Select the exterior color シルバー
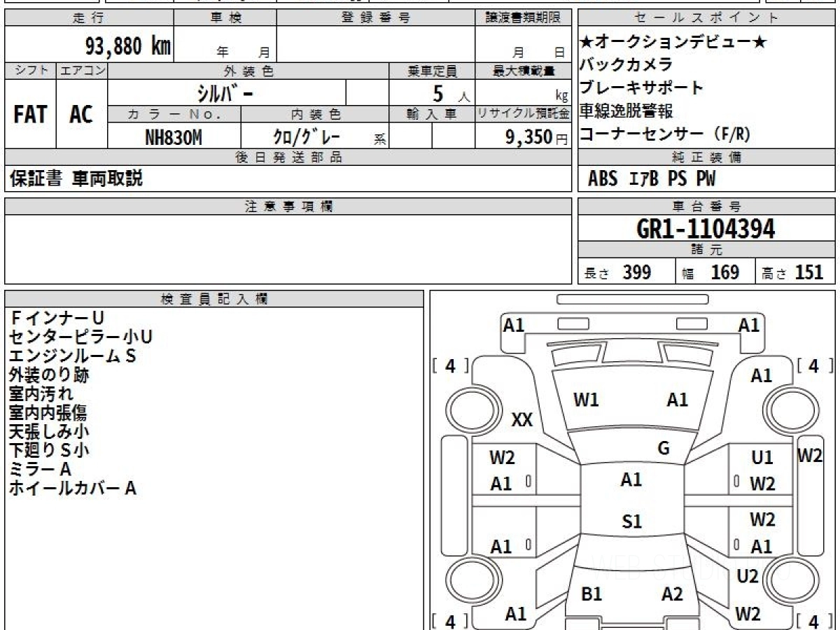Viewport: 840px width, 630px height. tap(226, 93)
